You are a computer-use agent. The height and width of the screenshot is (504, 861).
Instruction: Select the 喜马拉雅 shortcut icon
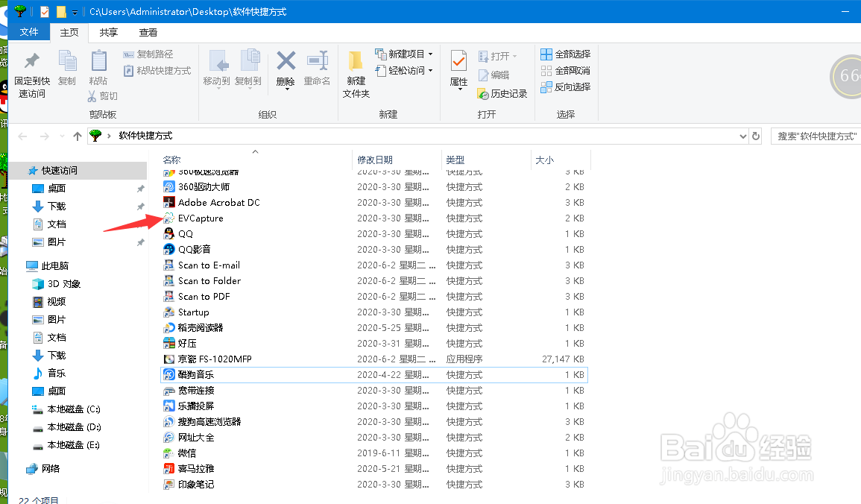point(169,469)
